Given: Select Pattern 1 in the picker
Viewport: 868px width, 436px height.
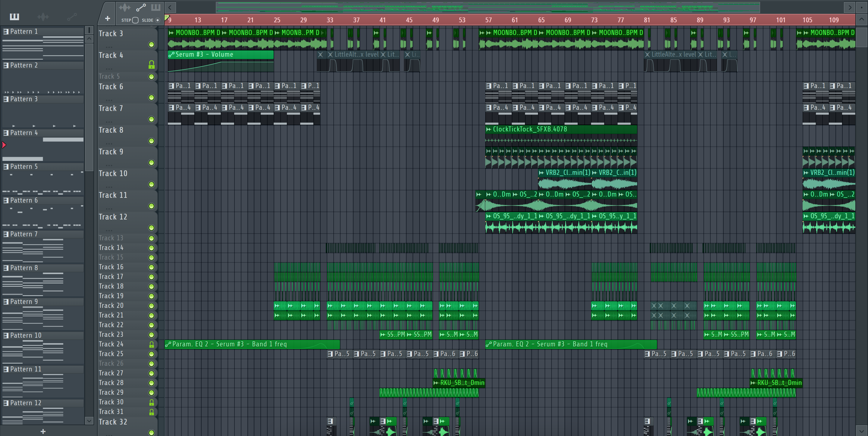Looking at the screenshot, I should point(43,31).
